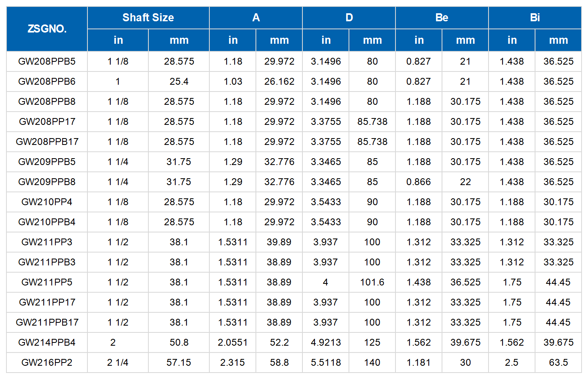
Task: Click the 101.6 D value
Action: coord(372,282)
